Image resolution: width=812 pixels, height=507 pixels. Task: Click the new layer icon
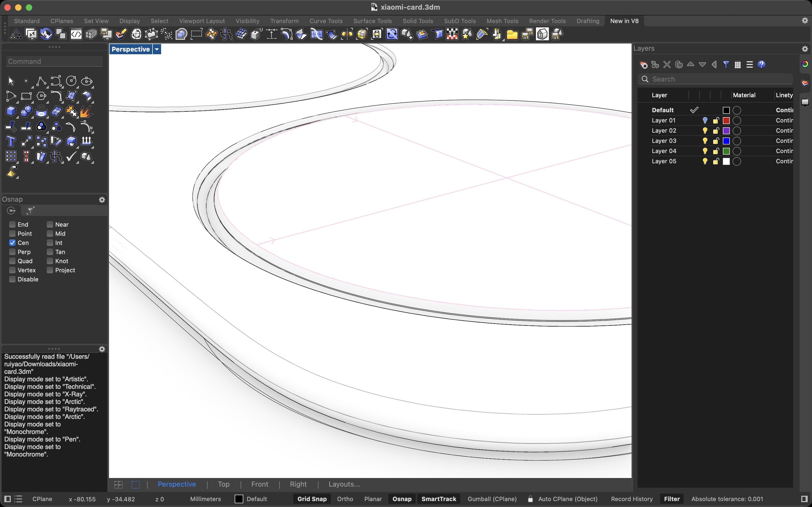tap(643, 65)
